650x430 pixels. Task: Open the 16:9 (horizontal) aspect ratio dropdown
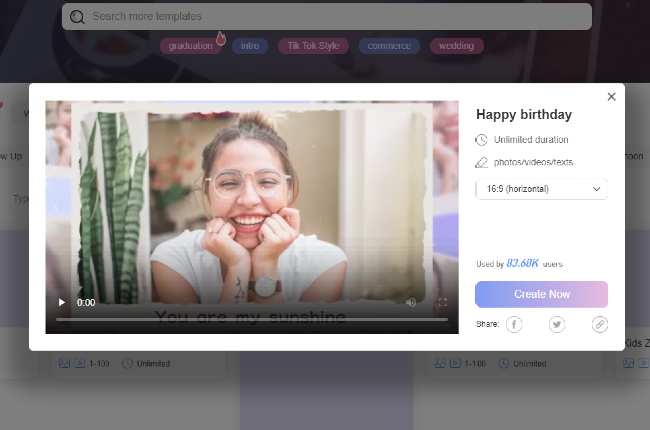pyautogui.click(x=541, y=189)
